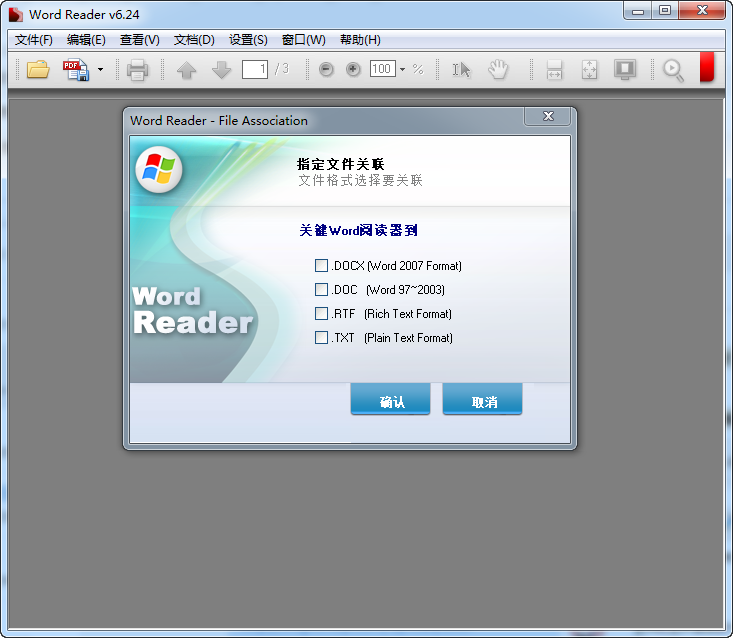Expand the PDF save dropdown arrow
This screenshot has width=733, height=638.
click(x=100, y=70)
